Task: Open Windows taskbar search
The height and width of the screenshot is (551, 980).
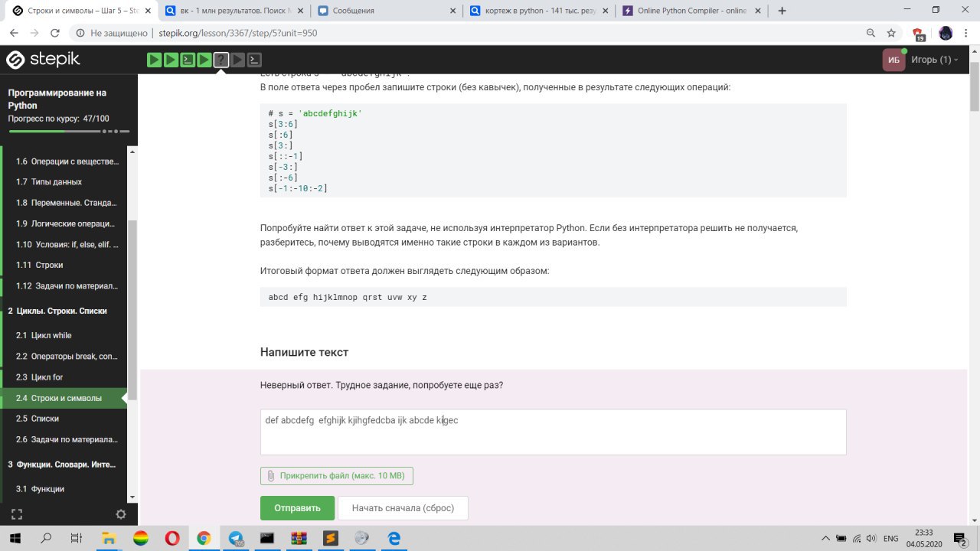Action: pyautogui.click(x=47, y=538)
